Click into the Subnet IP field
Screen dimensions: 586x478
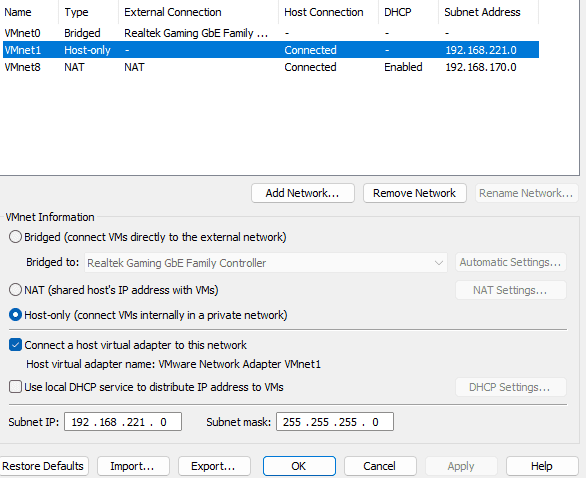[x=123, y=422]
